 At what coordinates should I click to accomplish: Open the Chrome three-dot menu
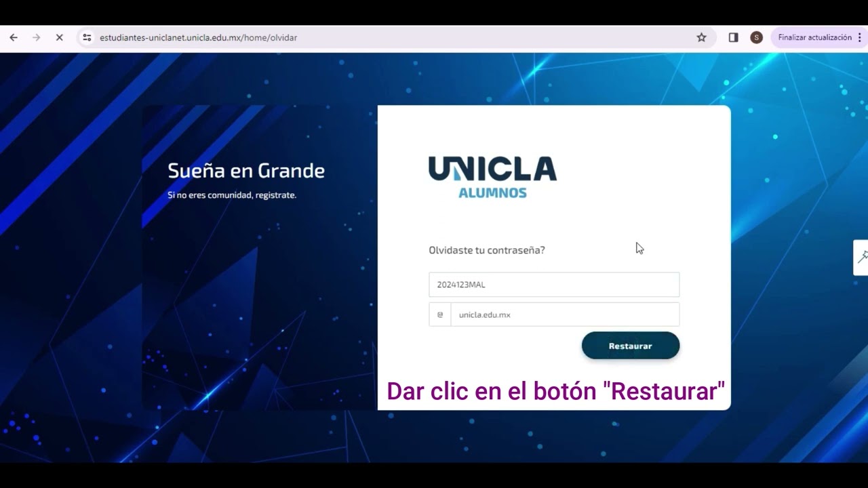pos(860,38)
